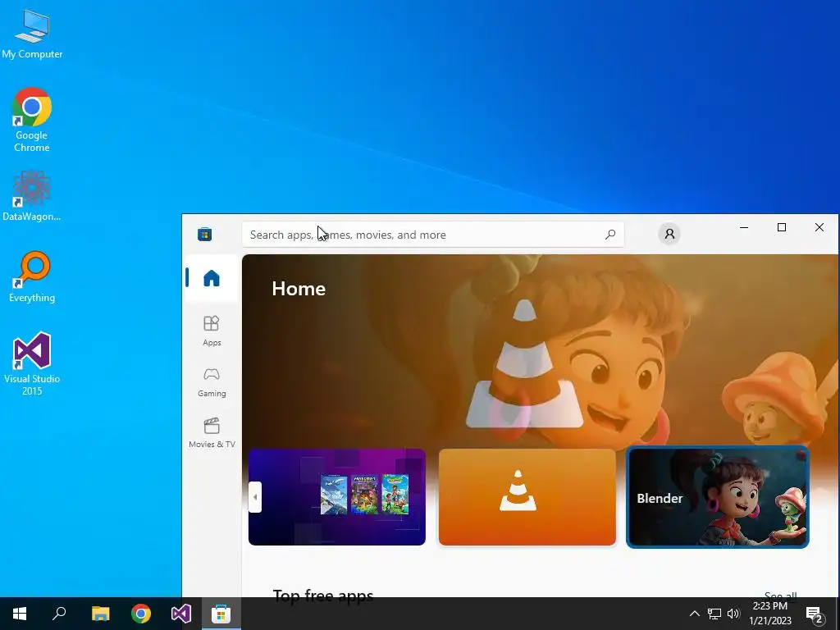Open the clock showing 2:23 PM
The height and width of the screenshot is (630, 840).
point(769,614)
